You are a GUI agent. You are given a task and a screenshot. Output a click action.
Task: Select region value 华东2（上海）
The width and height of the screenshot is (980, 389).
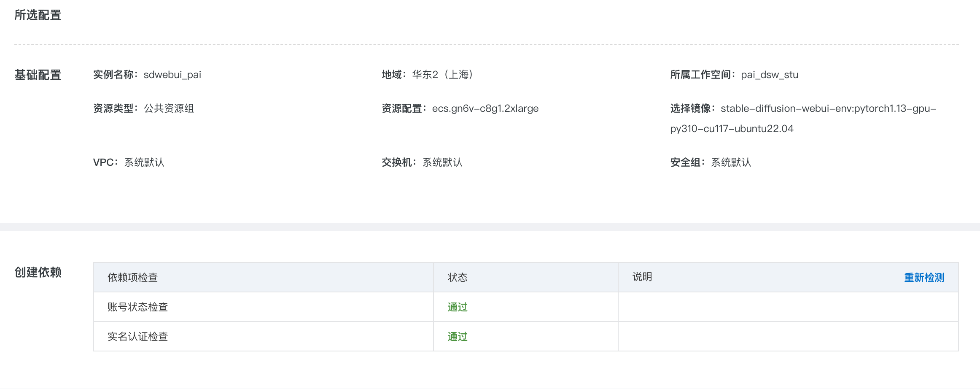[443, 75]
